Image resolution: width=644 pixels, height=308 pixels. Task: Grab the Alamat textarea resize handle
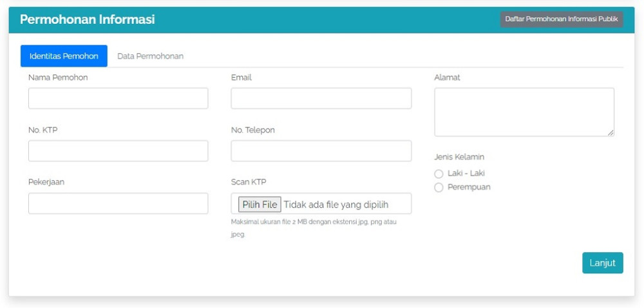[x=610, y=132]
